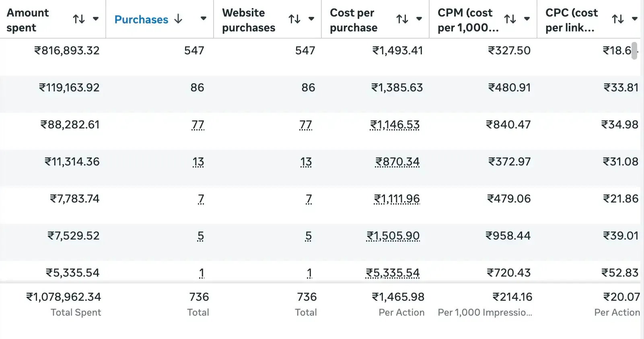This screenshot has height=339, width=644.
Task: Open cost per purchase ₹5,335.54 link
Action: pos(393,273)
